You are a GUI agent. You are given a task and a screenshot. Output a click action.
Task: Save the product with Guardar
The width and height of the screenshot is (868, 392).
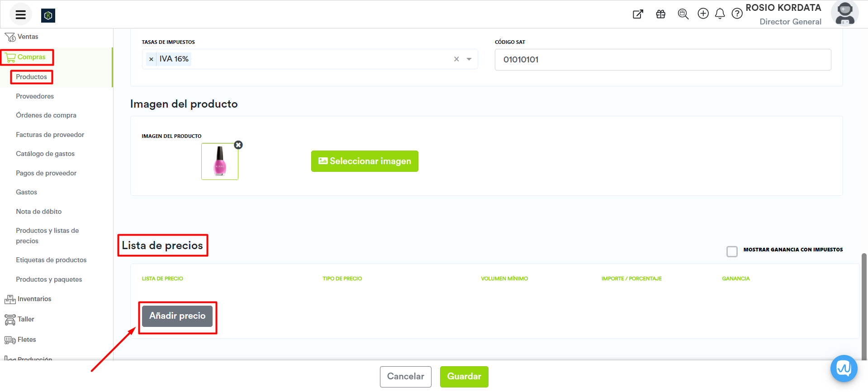coord(464,377)
